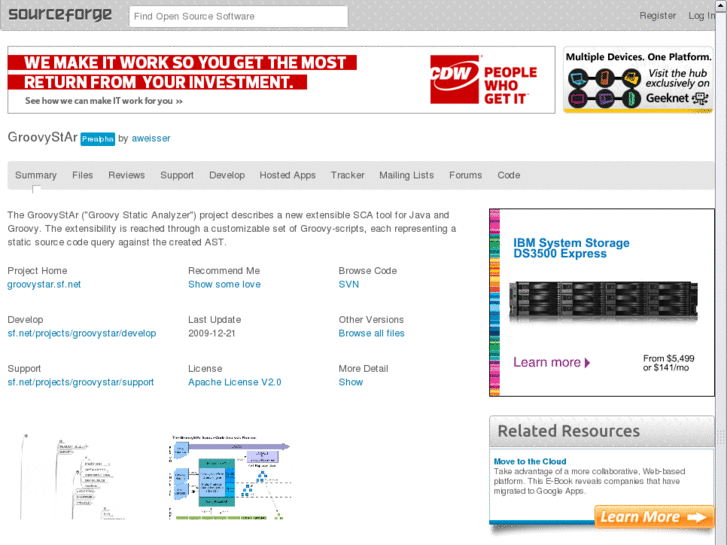Click the SourceForge logo
727x545 pixels.
[x=60, y=15]
